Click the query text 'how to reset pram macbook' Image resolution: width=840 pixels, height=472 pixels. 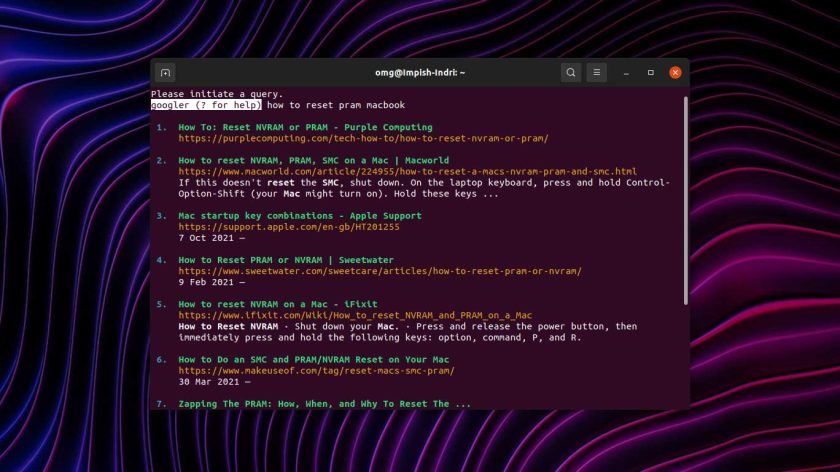click(336, 105)
